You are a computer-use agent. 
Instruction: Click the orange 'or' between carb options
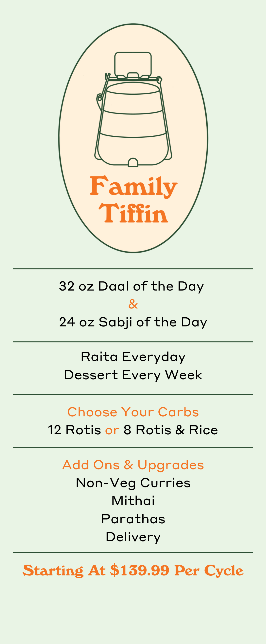112,431
